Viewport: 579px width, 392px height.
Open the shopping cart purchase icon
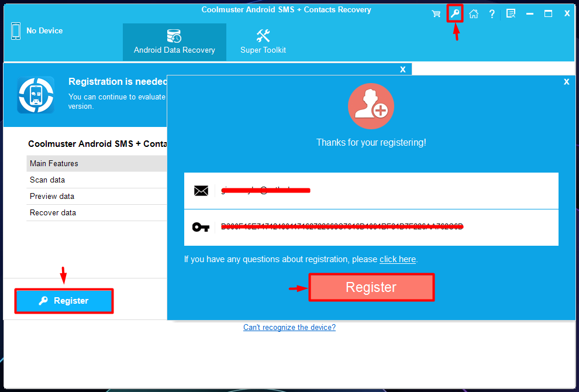coord(436,14)
